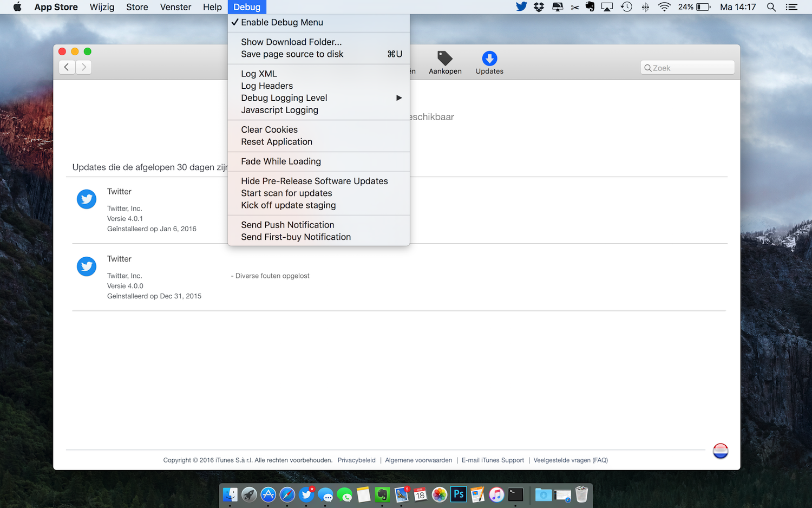812x508 pixels.
Task: Open Calendar in the Dock
Action: tap(420, 494)
